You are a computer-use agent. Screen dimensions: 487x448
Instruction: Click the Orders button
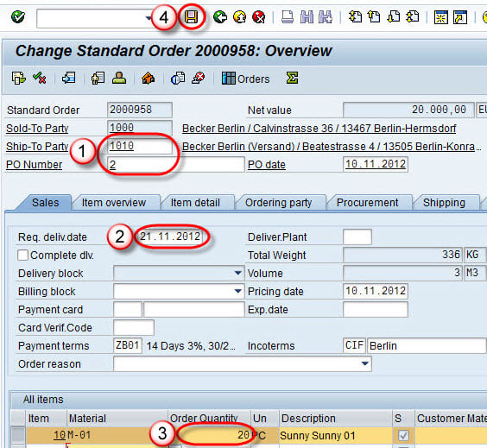[245, 79]
